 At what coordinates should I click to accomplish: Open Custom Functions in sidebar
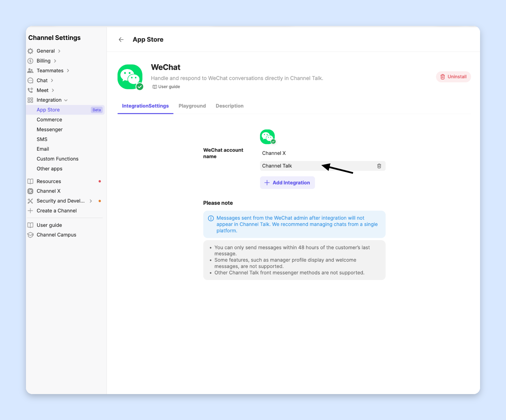[58, 159]
